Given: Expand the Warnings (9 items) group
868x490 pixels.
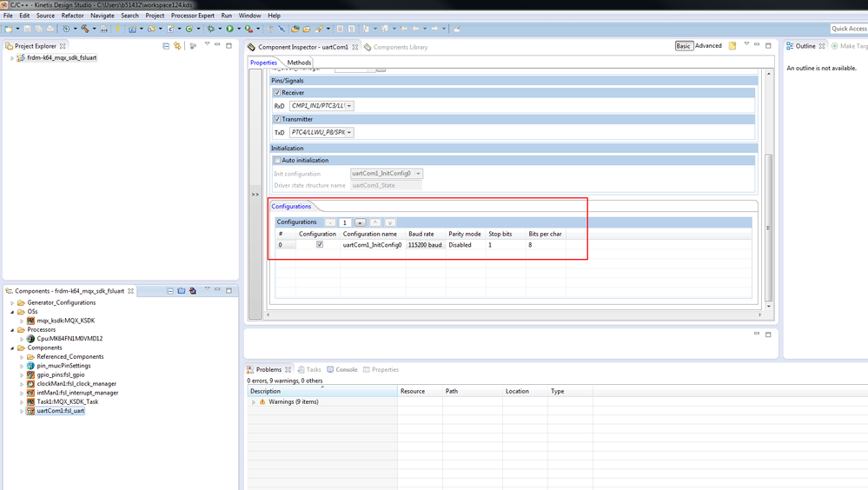Looking at the screenshot, I should (x=254, y=402).
